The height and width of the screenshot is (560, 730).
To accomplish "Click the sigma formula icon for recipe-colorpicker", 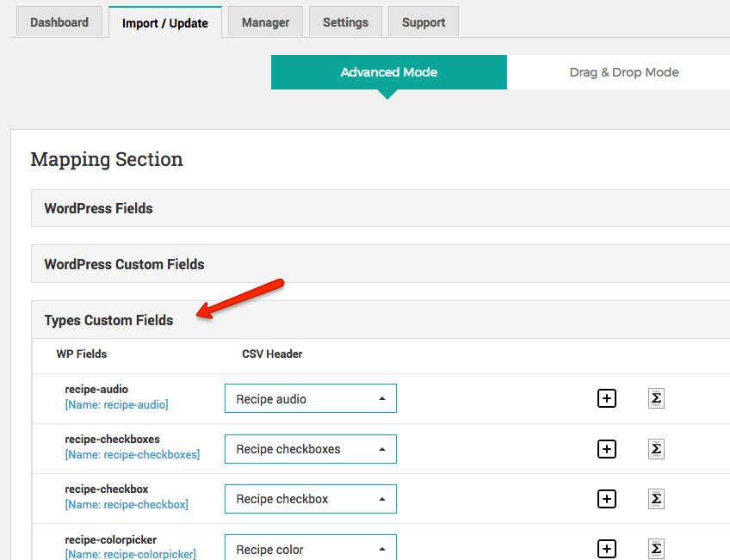I will pyautogui.click(x=656, y=549).
